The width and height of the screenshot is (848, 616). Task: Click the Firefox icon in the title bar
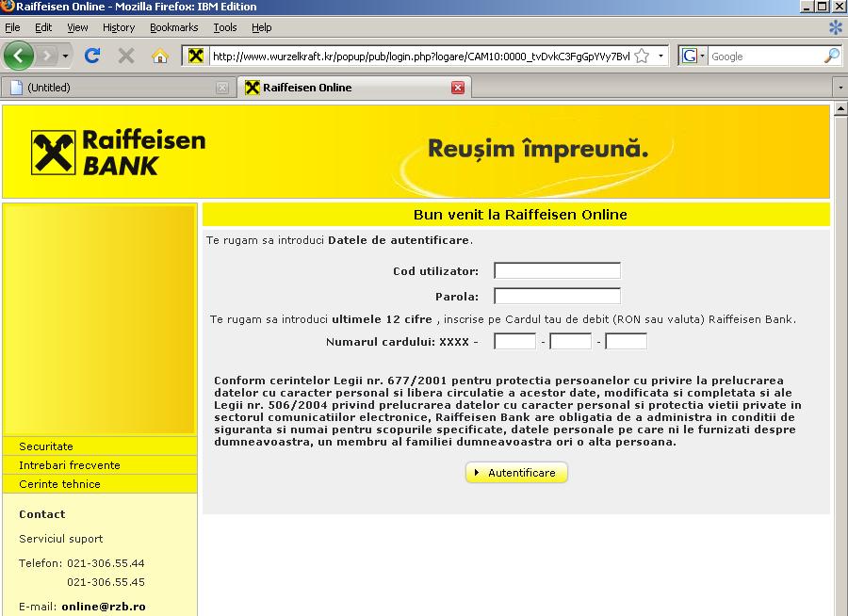pyautogui.click(x=8, y=7)
